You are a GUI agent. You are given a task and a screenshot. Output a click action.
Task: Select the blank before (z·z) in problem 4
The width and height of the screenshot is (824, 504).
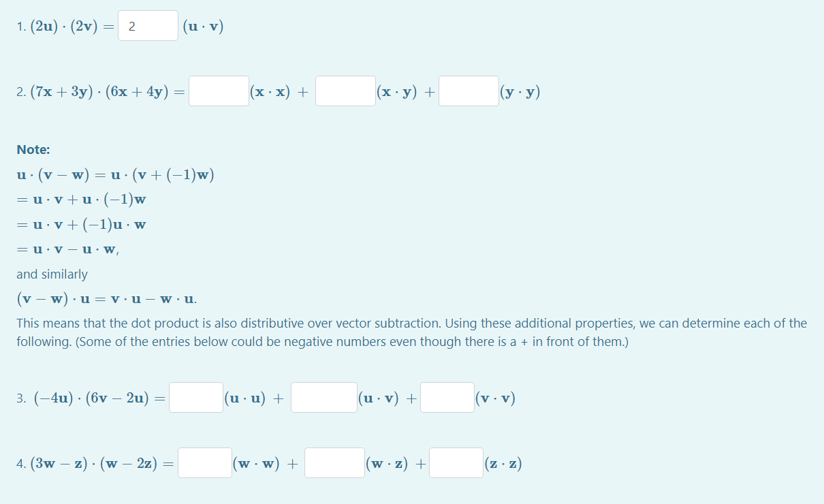456,462
